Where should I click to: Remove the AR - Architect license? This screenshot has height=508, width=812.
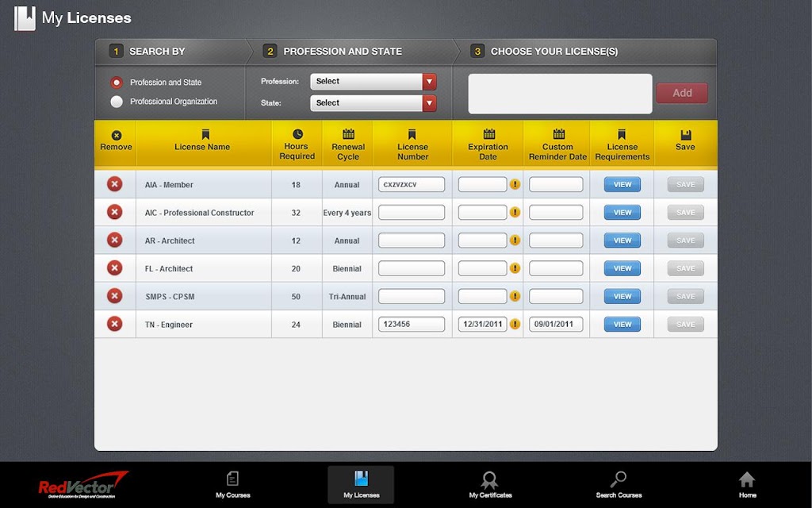pyautogui.click(x=114, y=240)
